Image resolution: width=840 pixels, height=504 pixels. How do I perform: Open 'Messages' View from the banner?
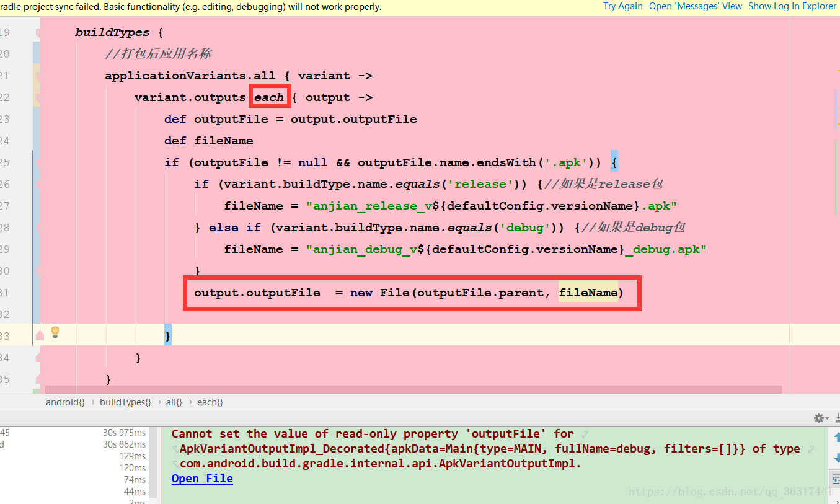(x=695, y=6)
